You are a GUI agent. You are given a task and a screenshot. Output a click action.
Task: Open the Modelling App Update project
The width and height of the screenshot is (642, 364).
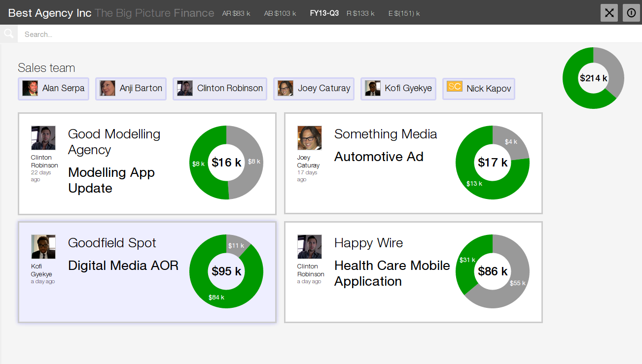click(x=111, y=180)
